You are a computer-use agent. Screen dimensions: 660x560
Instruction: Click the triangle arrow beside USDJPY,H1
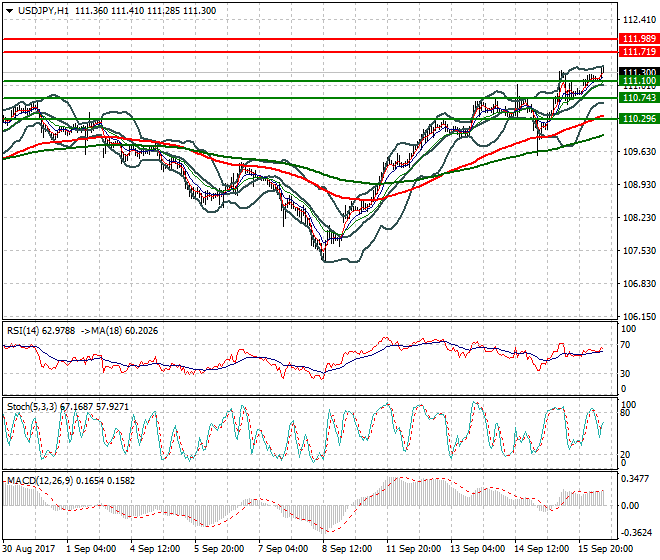tap(9, 11)
